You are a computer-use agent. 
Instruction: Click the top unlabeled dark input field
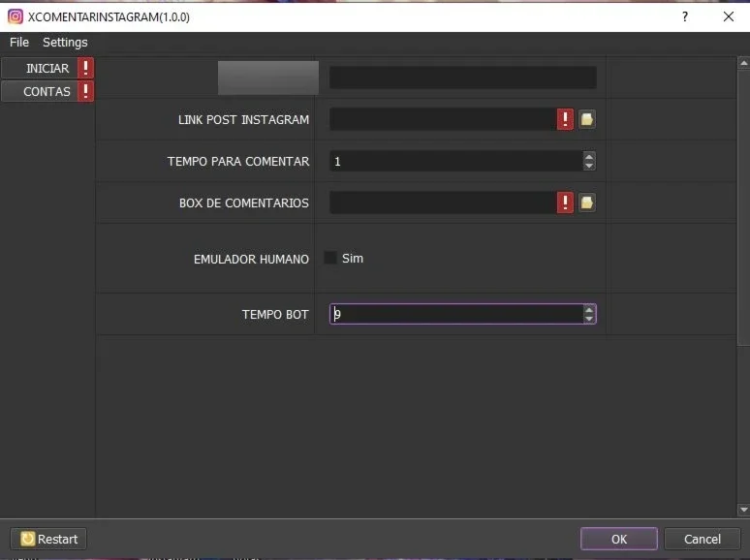(x=463, y=77)
